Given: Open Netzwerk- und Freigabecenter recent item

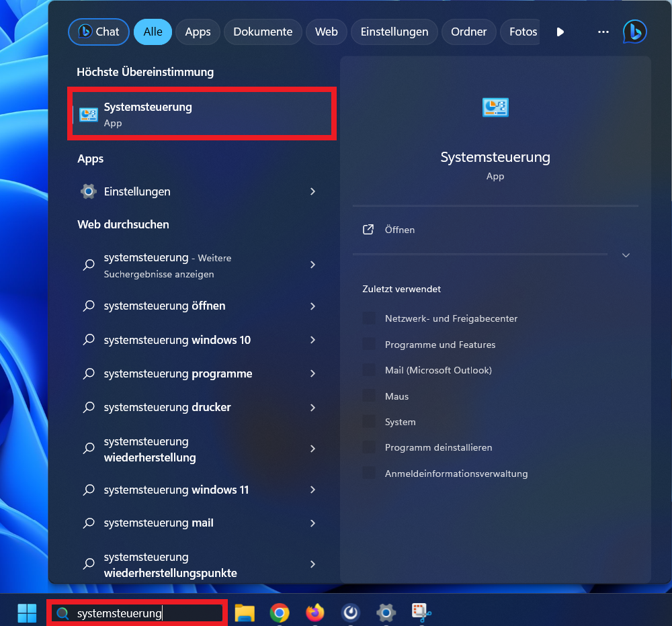Looking at the screenshot, I should (451, 318).
